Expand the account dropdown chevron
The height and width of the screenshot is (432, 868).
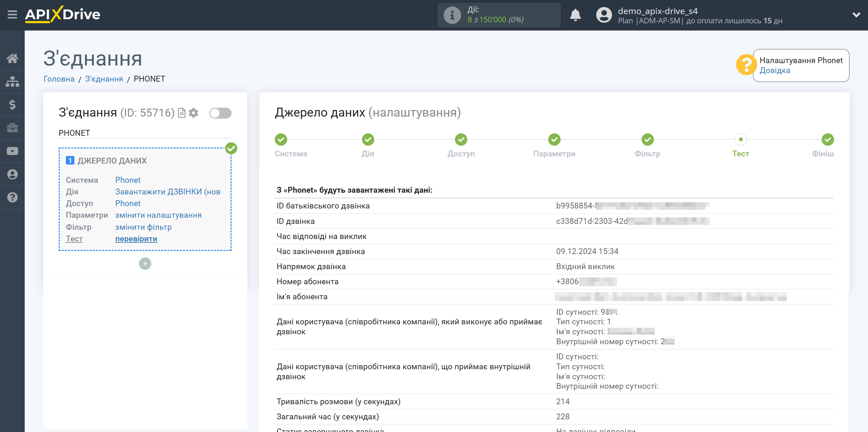point(856,15)
